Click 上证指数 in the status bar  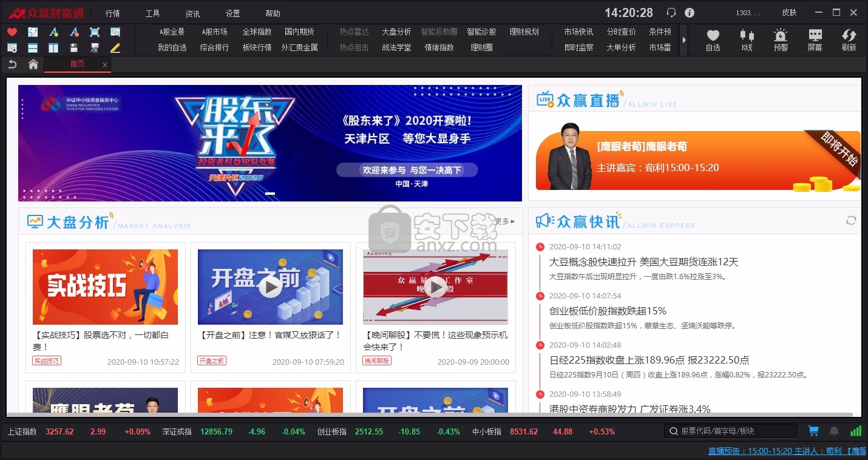(x=22, y=431)
